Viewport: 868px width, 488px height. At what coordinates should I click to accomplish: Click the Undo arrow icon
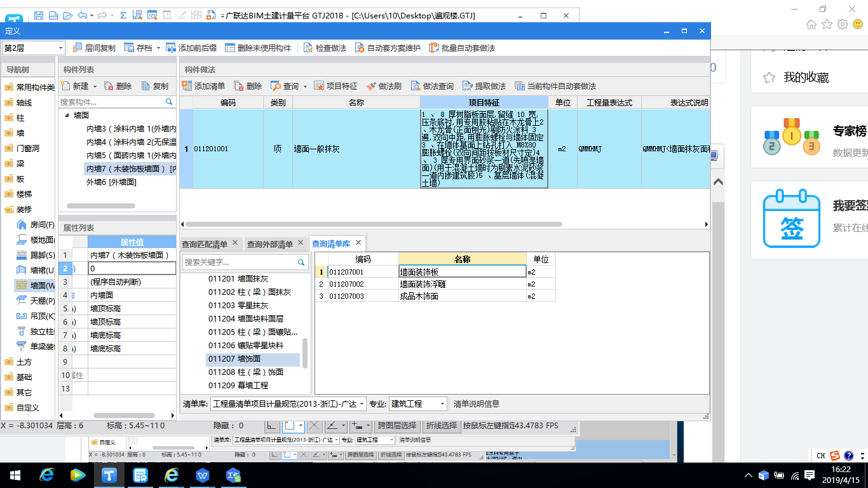click(x=83, y=15)
